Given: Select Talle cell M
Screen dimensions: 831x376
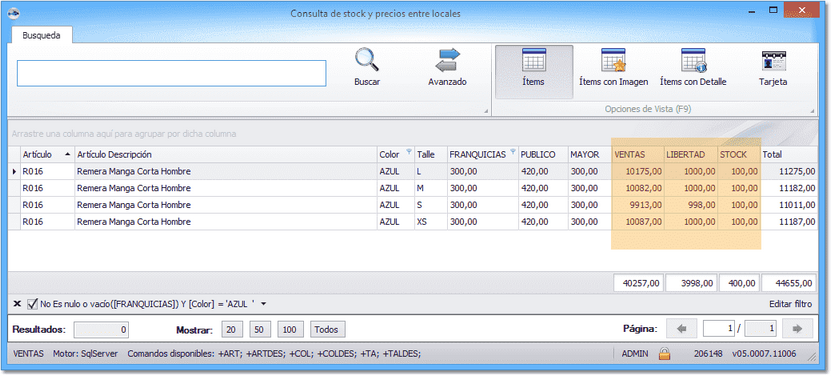Looking at the screenshot, I should (431, 188).
